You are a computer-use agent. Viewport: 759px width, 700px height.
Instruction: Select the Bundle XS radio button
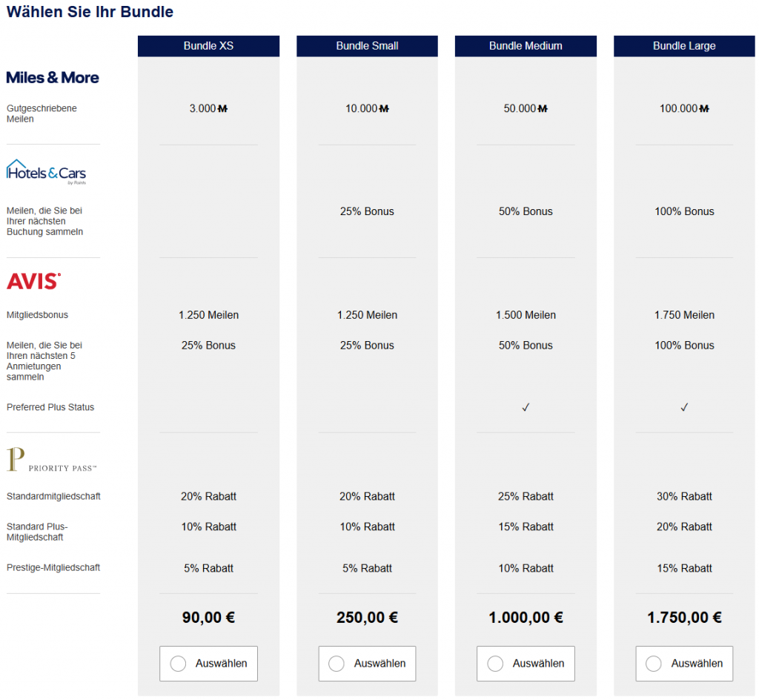tap(178, 664)
